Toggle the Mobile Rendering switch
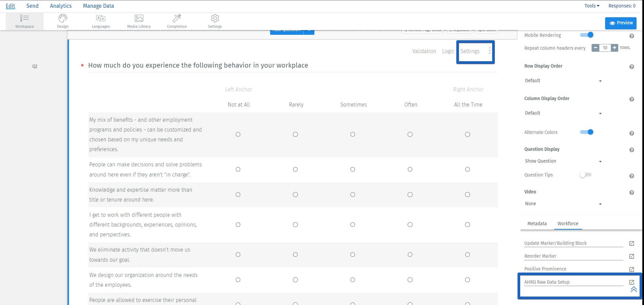The image size is (644, 305). [587, 35]
